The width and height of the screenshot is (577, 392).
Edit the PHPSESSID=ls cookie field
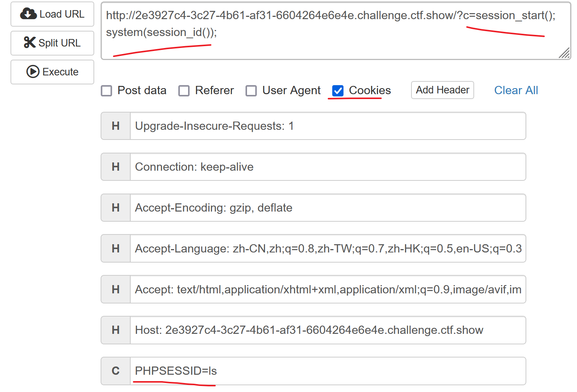click(x=328, y=371)
